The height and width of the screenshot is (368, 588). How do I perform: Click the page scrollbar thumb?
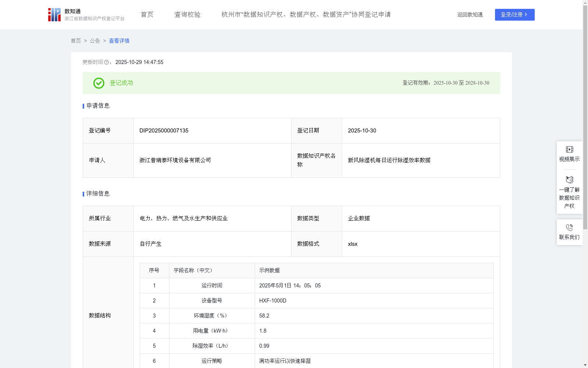coord(585,117)
